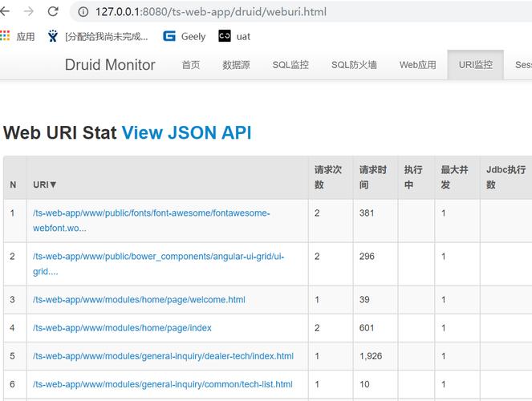Open the Jira assigned issues bookmark
The width and height of the screenshot is (532, 401).
coord(98,36)
